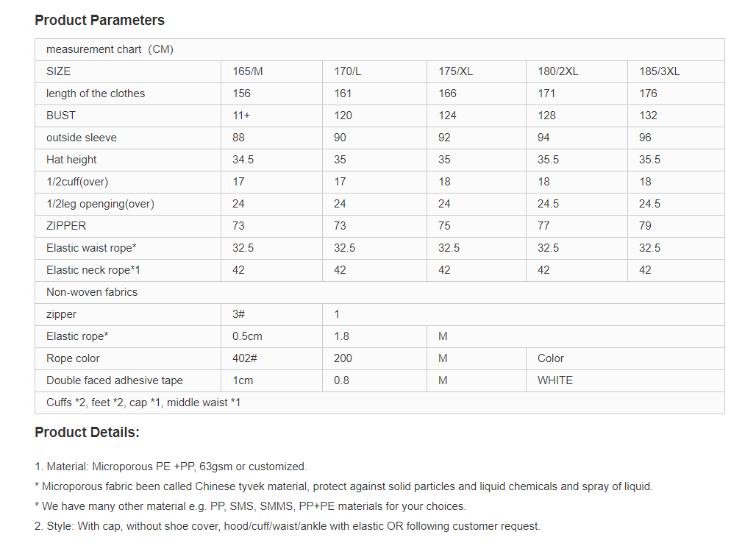The width and height of the screenshot is (756, 546).
Task: Click the 'length of the clothes' row label
Action: tap(96, 93)
